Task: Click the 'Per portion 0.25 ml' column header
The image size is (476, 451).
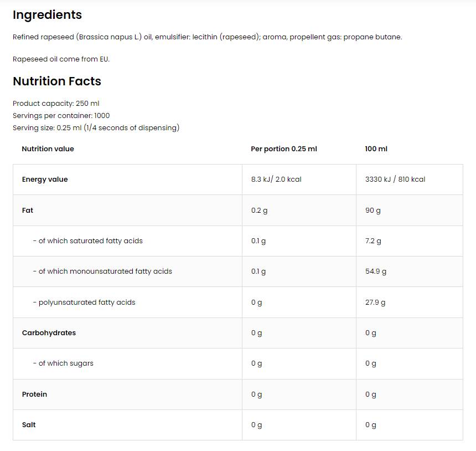Action: coord(284,149)
